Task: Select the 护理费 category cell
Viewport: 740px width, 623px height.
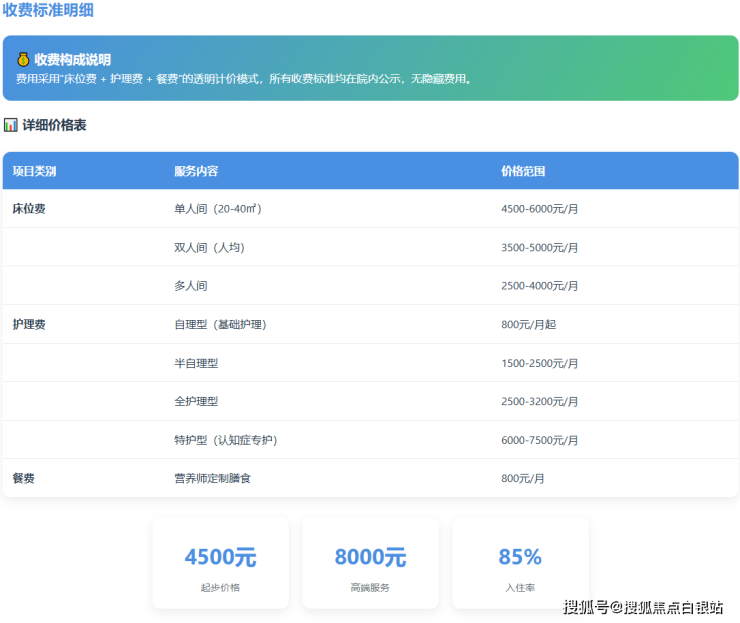Action: pos(29,325)
